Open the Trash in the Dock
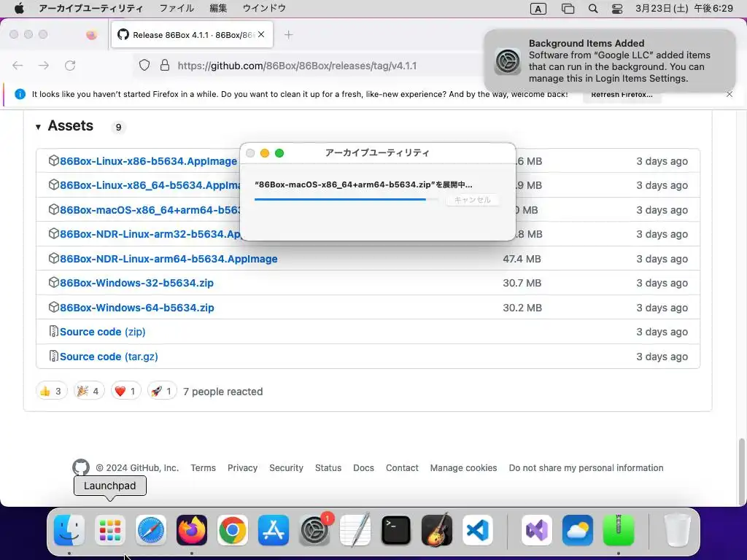Viewport: 747px width, 560px height. 678,530
